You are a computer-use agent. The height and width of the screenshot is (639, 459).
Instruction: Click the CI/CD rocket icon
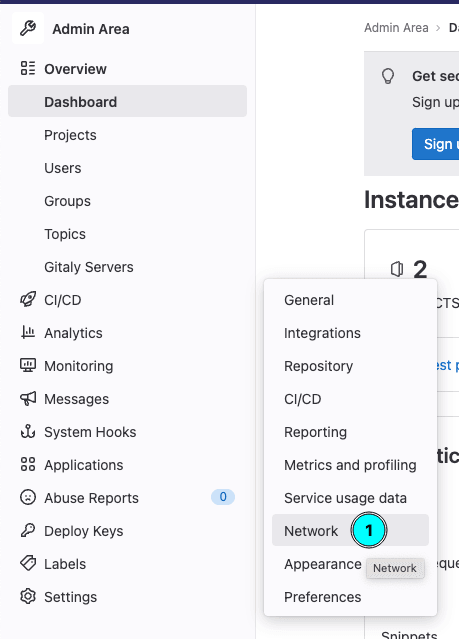click(x=28, y=300)
